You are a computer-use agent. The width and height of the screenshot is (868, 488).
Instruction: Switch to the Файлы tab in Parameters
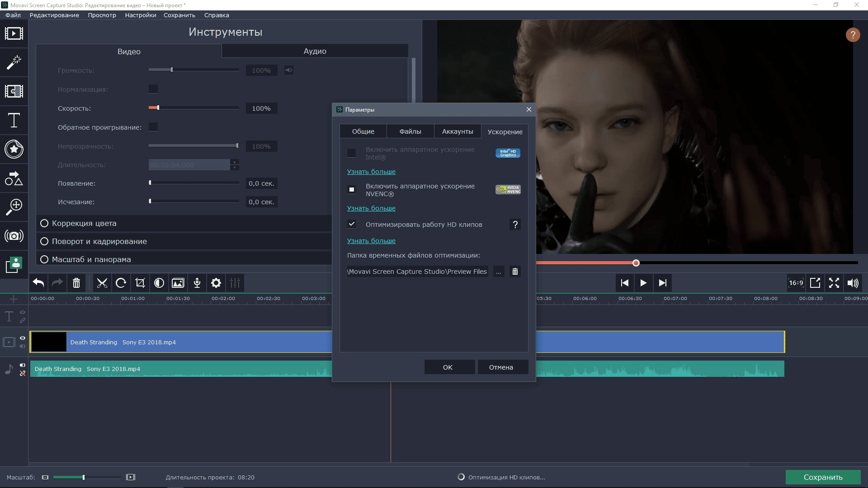tap(410, 131)
